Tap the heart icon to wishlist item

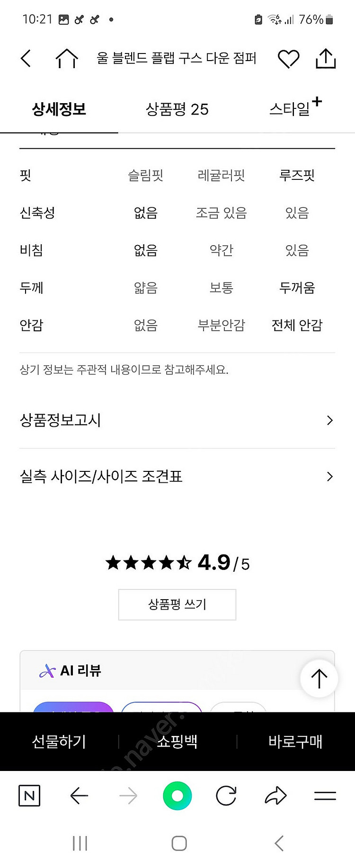click(288, 59)
